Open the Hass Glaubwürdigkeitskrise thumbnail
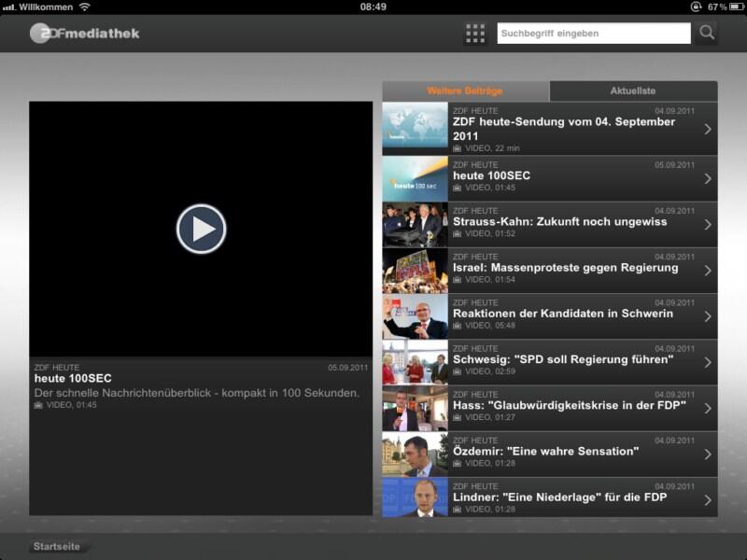 coord(415,409)
